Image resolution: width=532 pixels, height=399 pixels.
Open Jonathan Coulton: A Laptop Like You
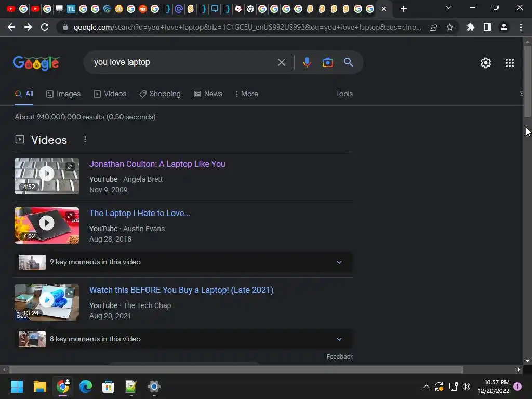click(x=157, y=164)
